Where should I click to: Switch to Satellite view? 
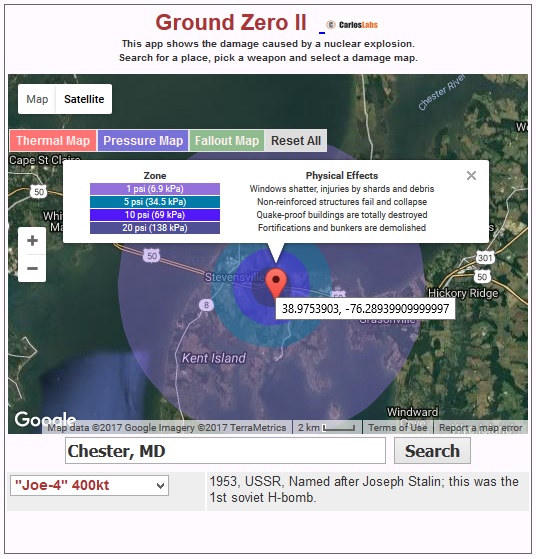(x=84, y=99)
